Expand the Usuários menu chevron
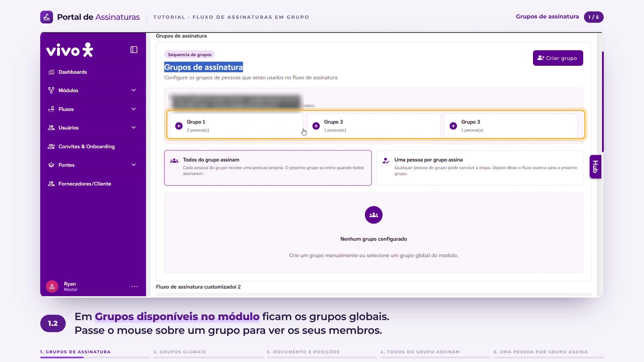 coord(133,128)
